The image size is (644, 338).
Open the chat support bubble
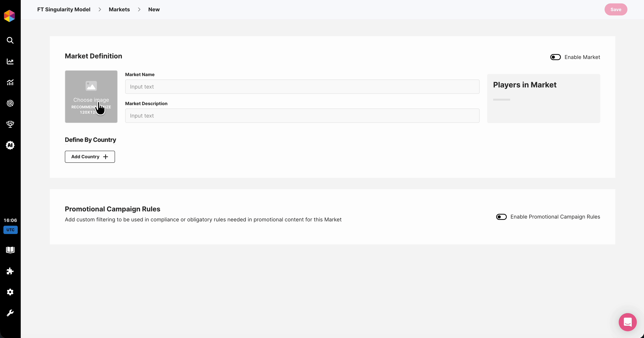click(627, 322)
